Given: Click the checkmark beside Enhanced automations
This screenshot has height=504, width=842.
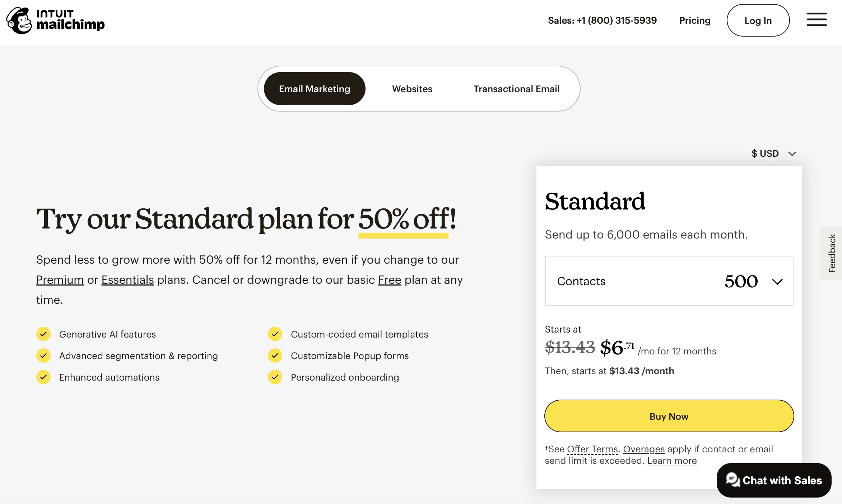Looking at the screenshot, I should (x=43, y=377).
